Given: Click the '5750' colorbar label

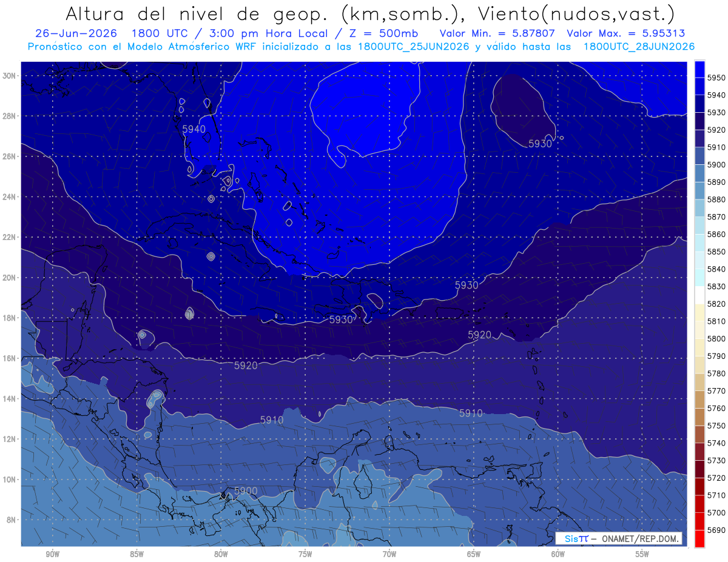Looking at the screenshot, I should 716,426.
